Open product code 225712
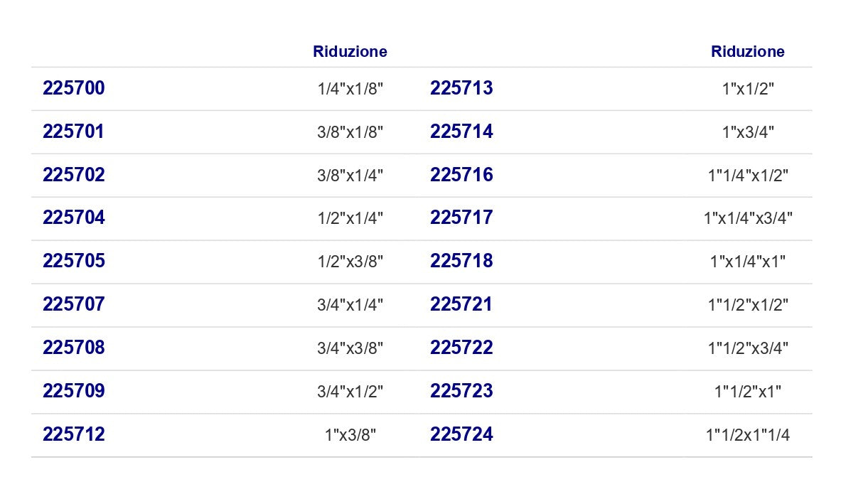Viewport: 841px width, 504px height. click(x=73, y=434)
